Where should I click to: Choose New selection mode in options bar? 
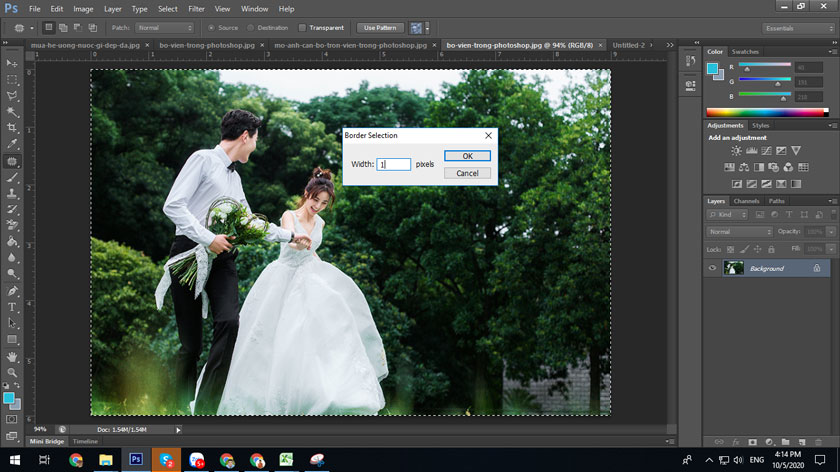(49, 28)
